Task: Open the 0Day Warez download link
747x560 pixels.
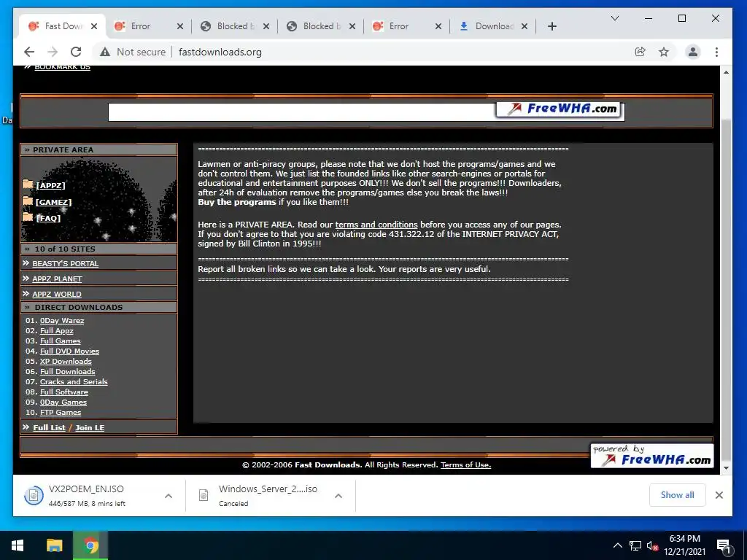Action: pyautogui.click(x=62, y=321)
